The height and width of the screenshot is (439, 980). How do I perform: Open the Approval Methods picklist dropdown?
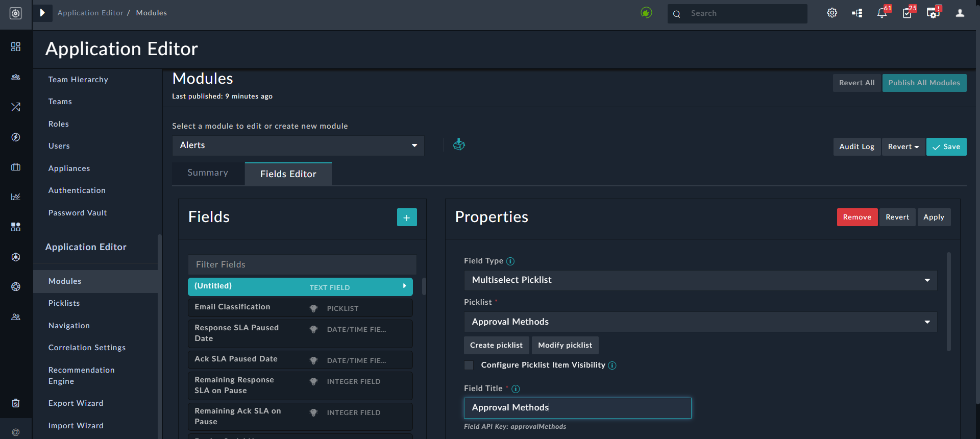pos(700,322)
